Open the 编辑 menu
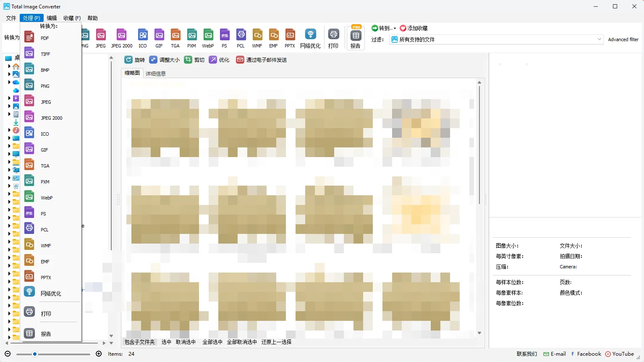 click(52, 18)
